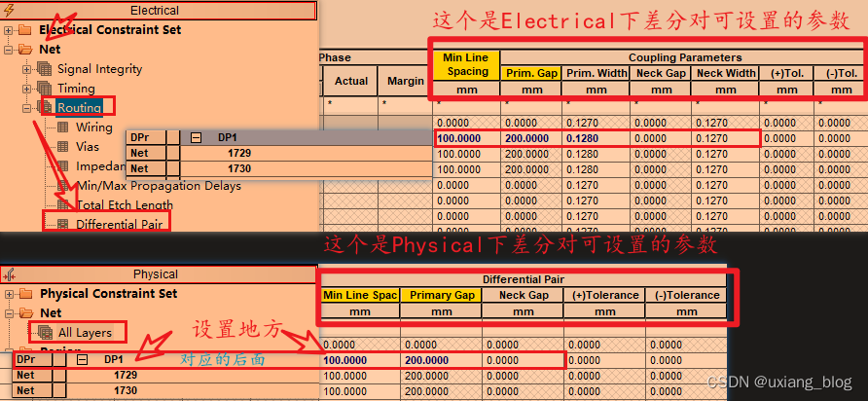
Task: Click the Margin column header
Action: pos(405,81)
